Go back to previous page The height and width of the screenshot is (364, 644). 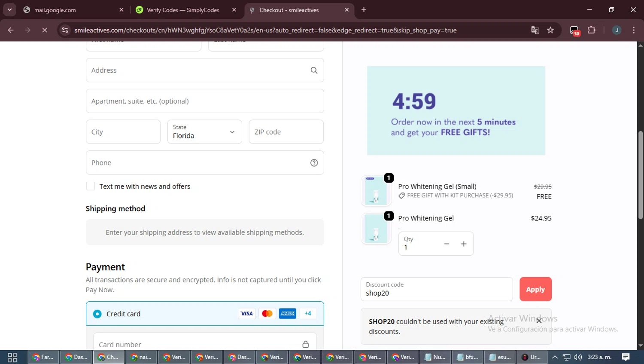pos(11,30)
